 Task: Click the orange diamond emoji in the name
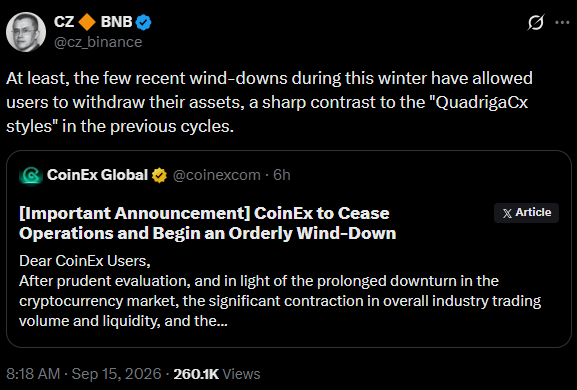click(87, 22)
